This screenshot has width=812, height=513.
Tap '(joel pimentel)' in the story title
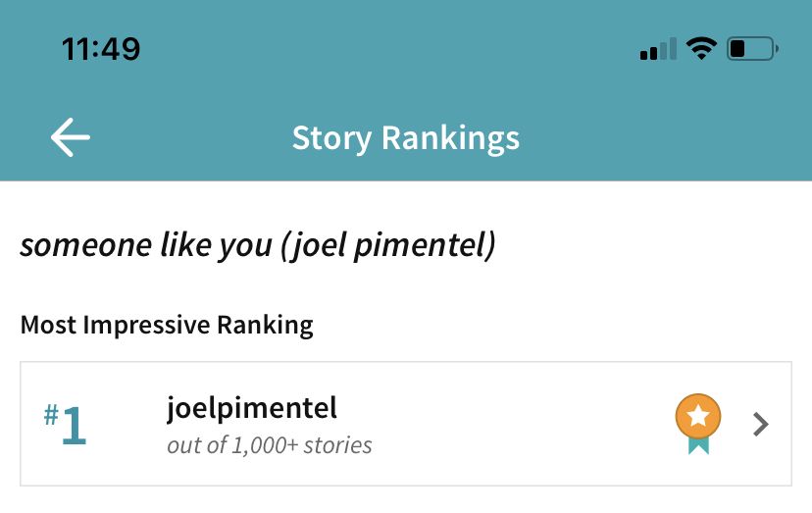387,245
